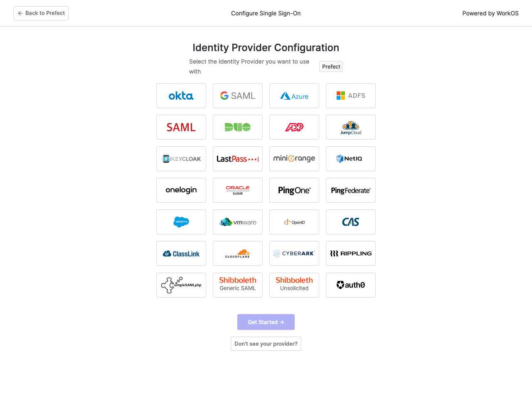Choose miniOrange as identity provider

pos(294,159)
